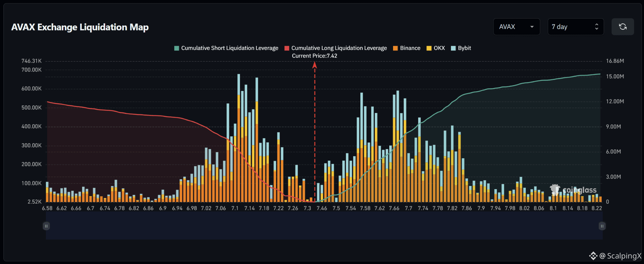Screen dimensions: 644x264
Task: Click the red Cumulative Long legend swatch
Action: [287, 48]
